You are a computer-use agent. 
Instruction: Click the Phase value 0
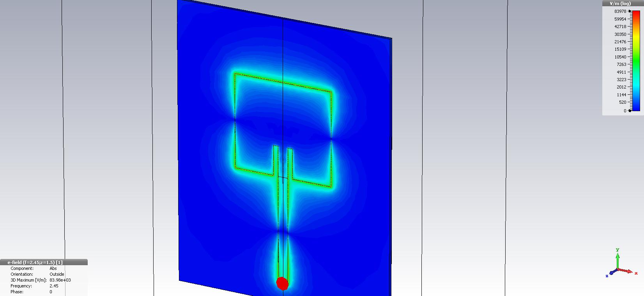pyautogui.click(x=51, y=292)
